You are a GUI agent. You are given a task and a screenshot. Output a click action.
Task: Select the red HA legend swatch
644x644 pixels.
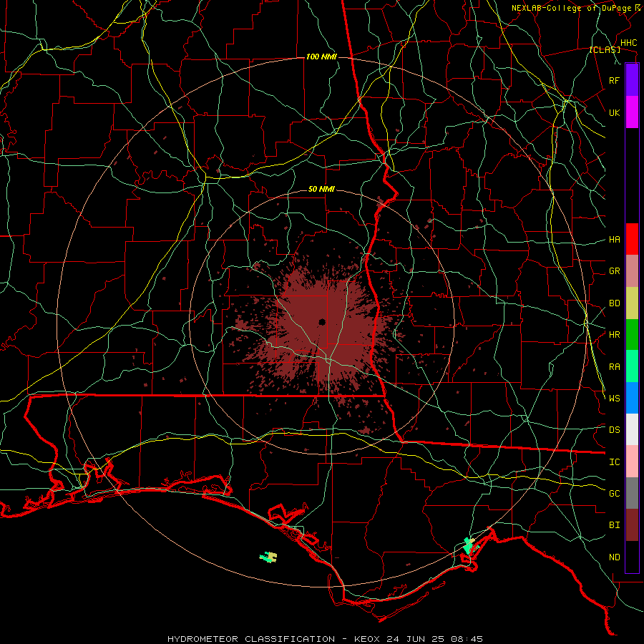click(632, 239)
